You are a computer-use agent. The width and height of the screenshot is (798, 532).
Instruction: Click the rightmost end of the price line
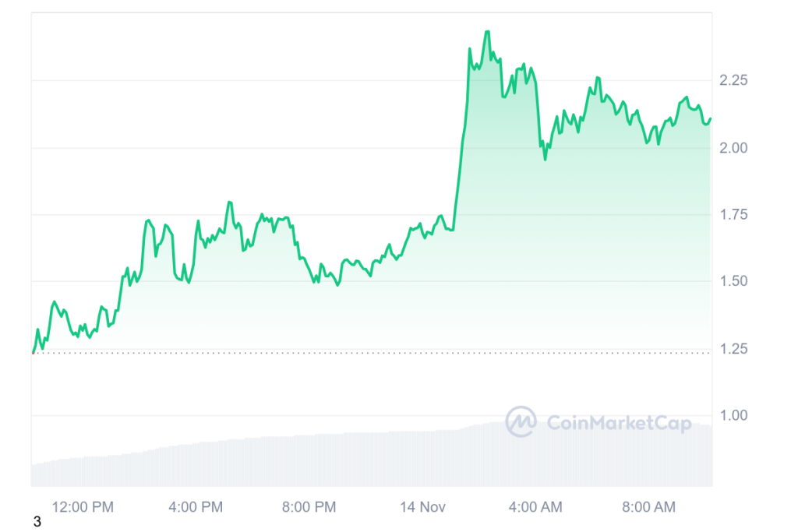tap(711, 118)
